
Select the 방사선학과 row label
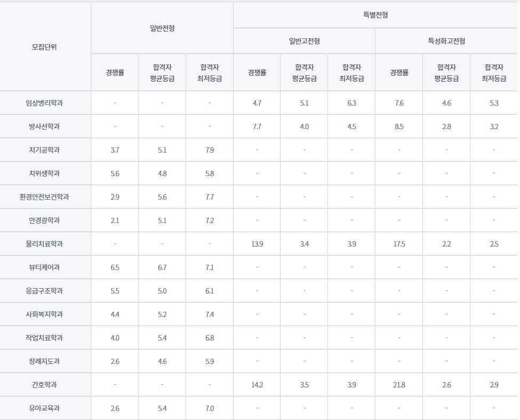[44, 126]
